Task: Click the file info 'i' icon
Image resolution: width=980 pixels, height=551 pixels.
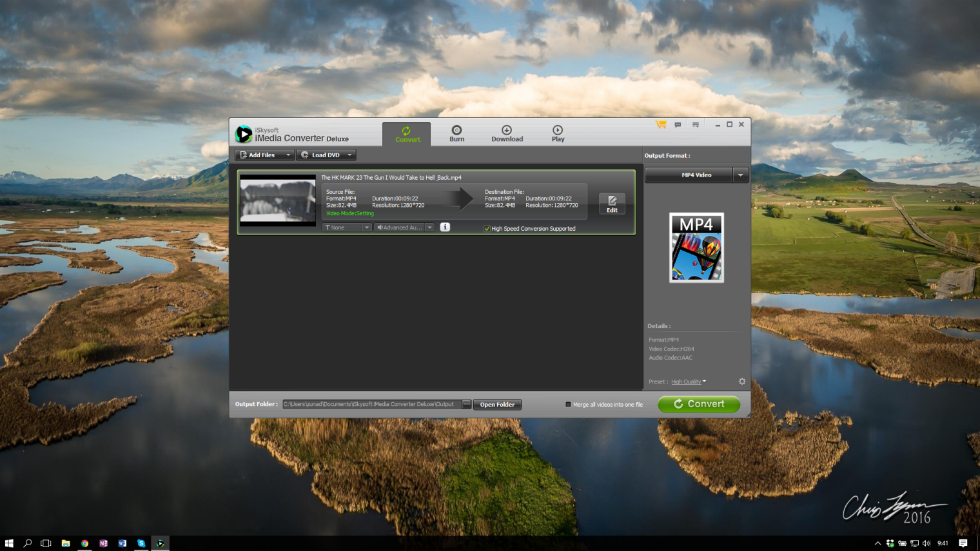Action: tap(445, 227)
